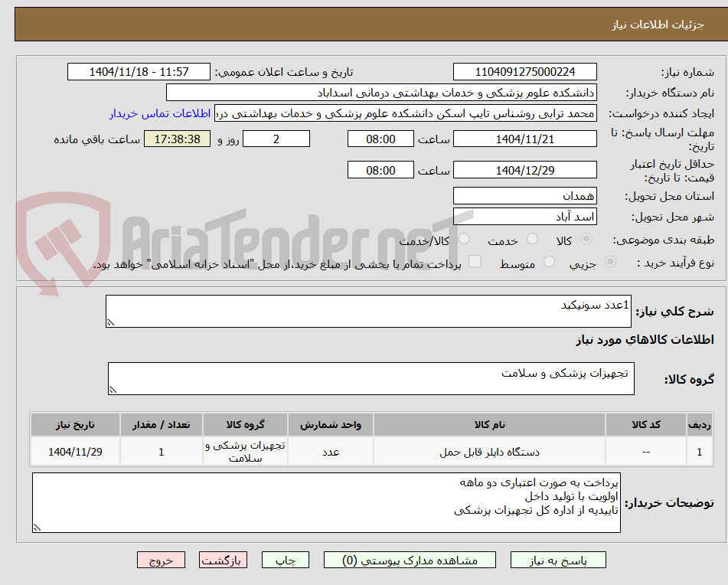
Task: Click the price validity hour 08:00 field
Action: pos(380,170)
